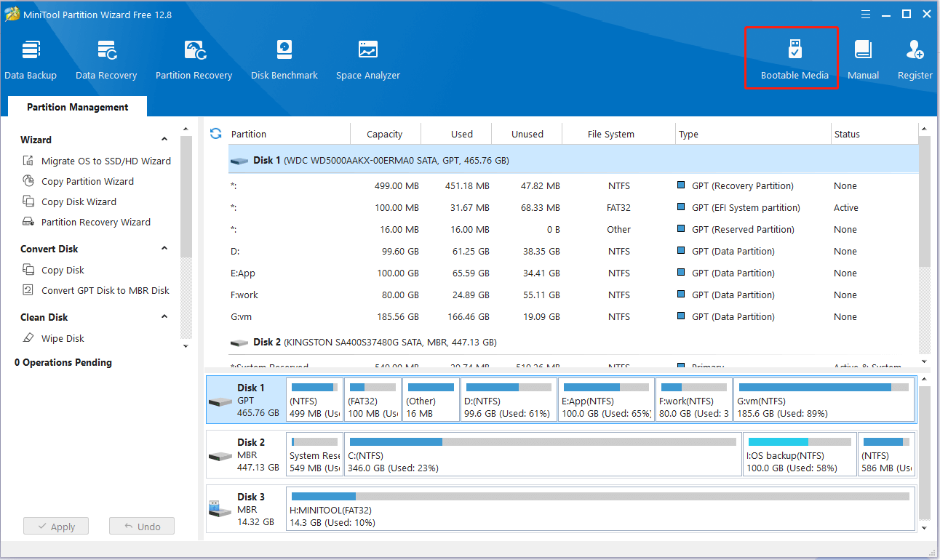Screen dimensions: 940x560
Task: Switch to Partition Management tab
Action: coord(78,107)
